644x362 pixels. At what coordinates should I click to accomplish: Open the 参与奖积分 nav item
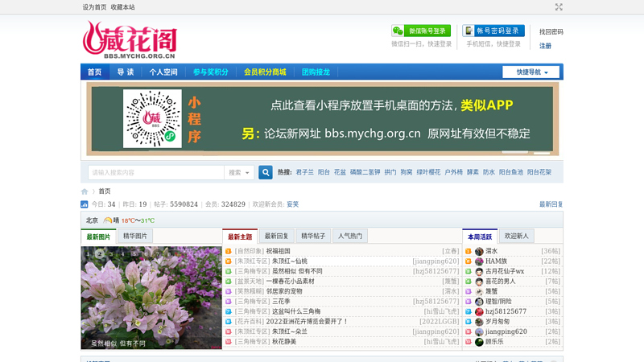(211, 72)
